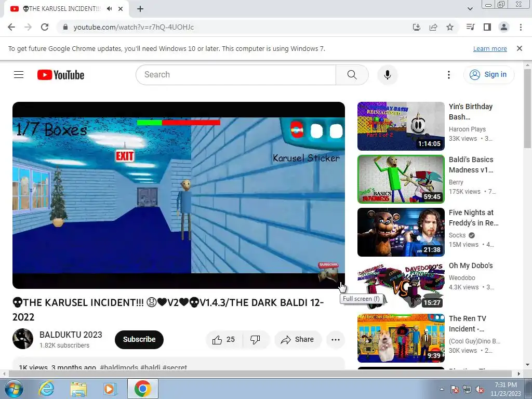Open YouTube settings three-dot menu
This screenshot has width=532, height=399.
448,75
